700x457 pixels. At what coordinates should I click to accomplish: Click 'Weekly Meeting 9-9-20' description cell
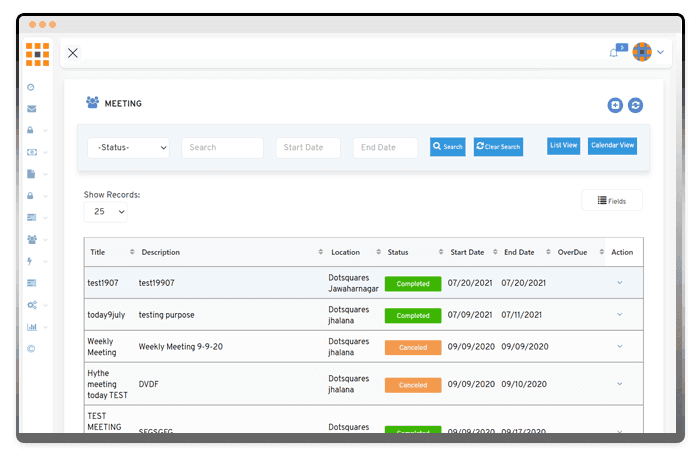click(x=181, y=347)
